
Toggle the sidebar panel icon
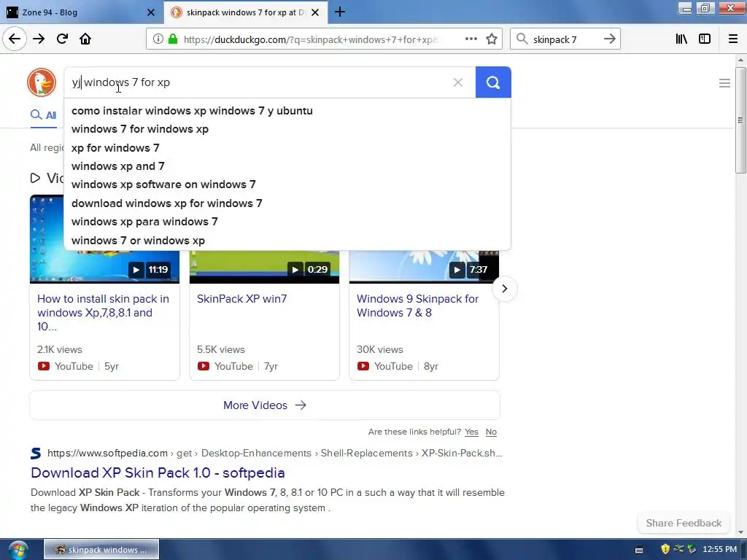click(x=705, y=39)
